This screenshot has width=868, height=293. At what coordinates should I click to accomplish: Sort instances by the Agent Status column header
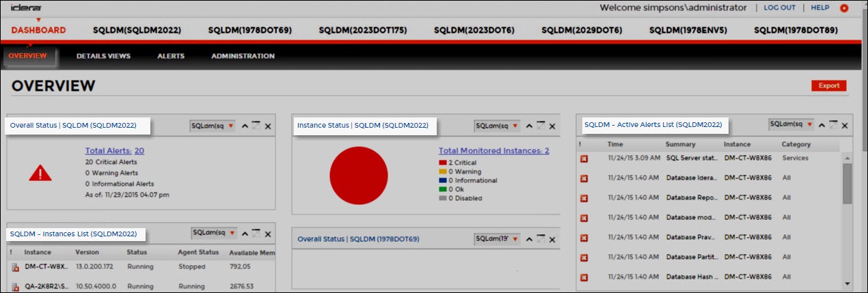click(199, 252)
